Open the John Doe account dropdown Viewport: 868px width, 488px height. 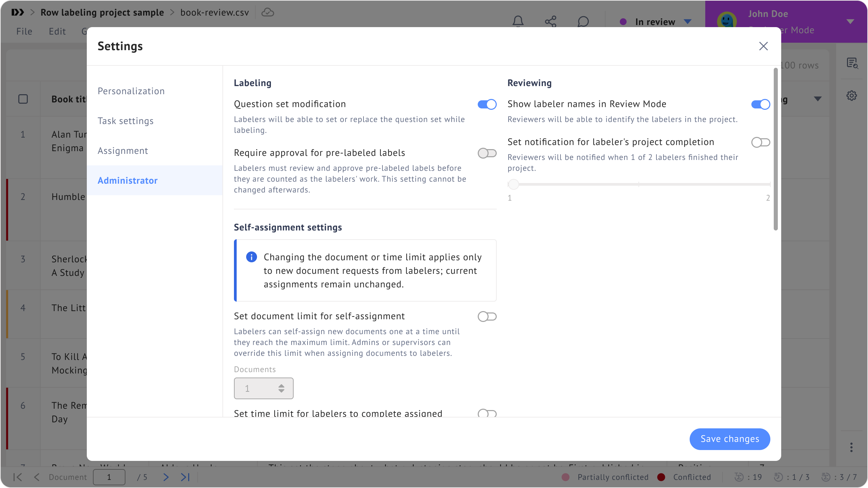point(850,22)
